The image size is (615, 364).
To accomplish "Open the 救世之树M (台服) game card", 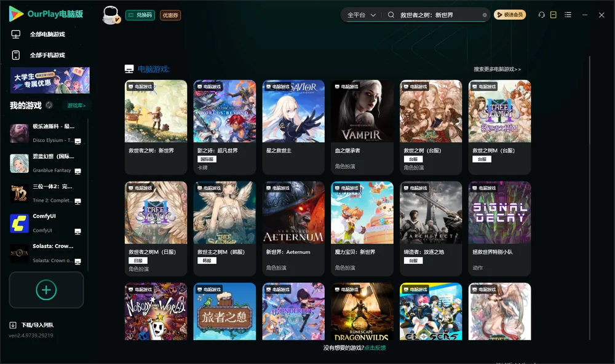I will point(499,127).
